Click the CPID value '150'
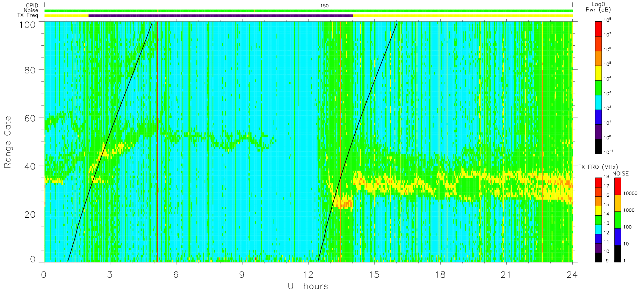The image size is (644, 297). pyautogui.click(x=324, y=6)
